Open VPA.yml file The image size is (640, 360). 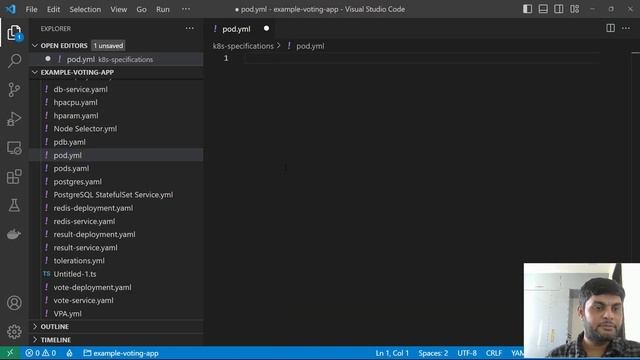pos(67,313)
